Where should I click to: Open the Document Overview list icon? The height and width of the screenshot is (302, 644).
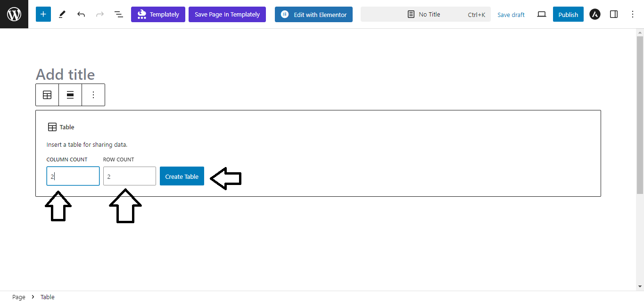tap(119, 14)
